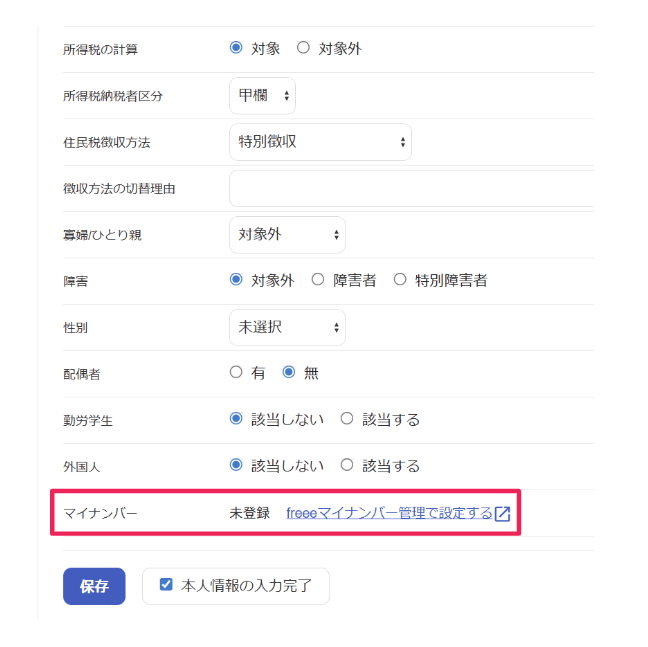The height and width of the screenshot is (647, 648).
Task: Click the 所得税納税者区分 label
Action: 113,96
